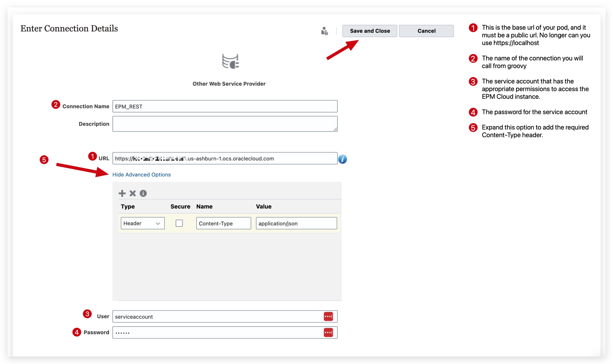
Task: Click the user assistance icon beside Save
Action: click(x=324, y=31)
